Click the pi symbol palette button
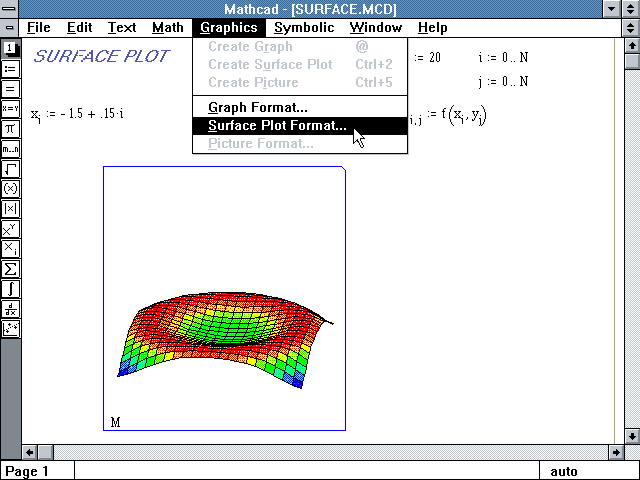The height and width of the screenshot is (480, 640). pyautogui.click(x=10, y=128)
